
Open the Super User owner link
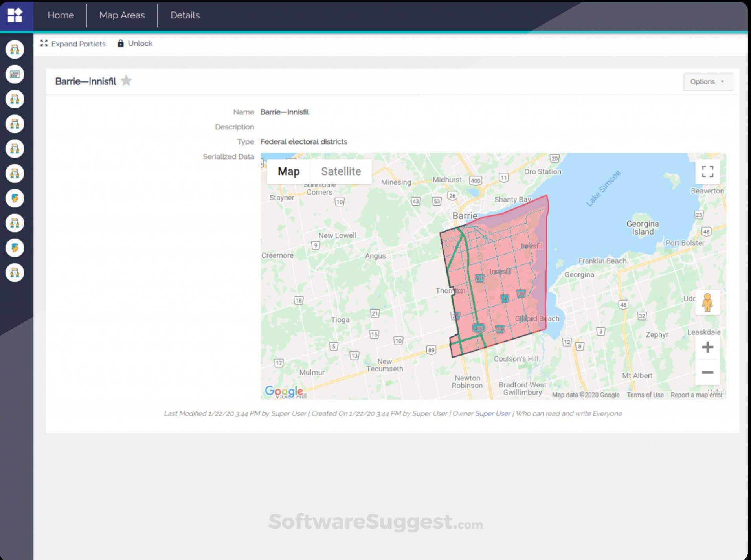click(x=493, y=413)
